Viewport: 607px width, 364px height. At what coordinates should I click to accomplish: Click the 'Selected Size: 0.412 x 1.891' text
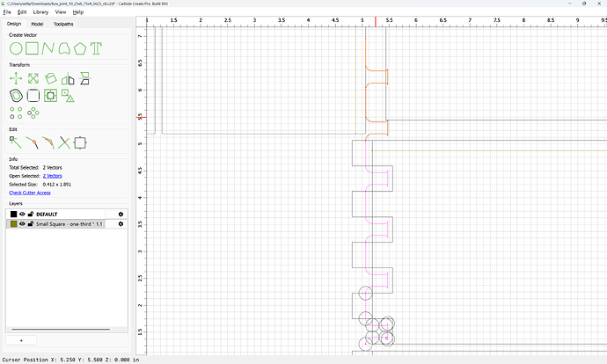40,185
